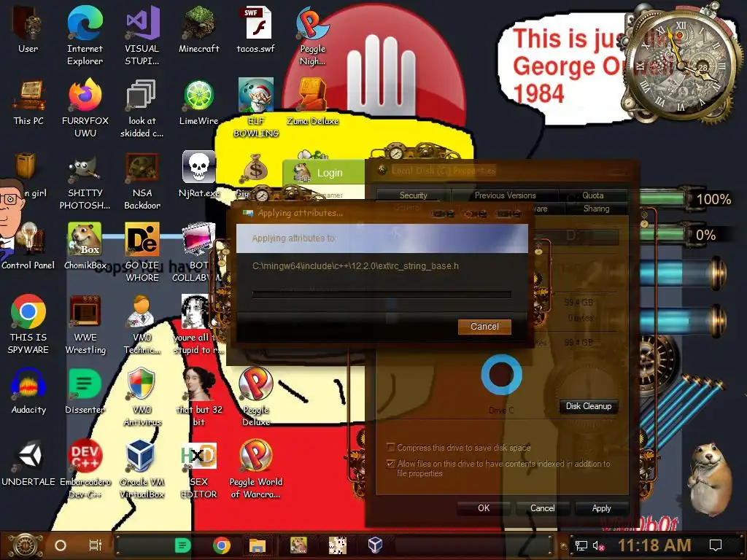
Task: Launch ELF BOWLING game icon
Action: point(256,106)
